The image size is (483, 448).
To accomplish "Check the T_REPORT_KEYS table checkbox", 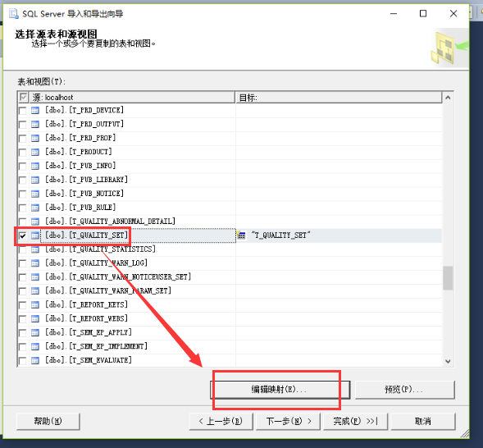I will 22,305.
